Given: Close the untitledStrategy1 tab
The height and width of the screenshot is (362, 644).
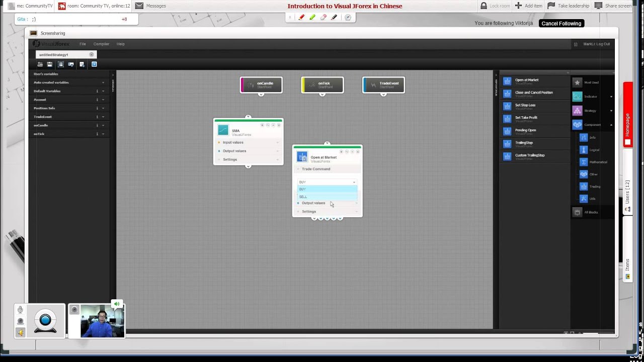Looking at the screenshot, I should [x=92, y=54].
